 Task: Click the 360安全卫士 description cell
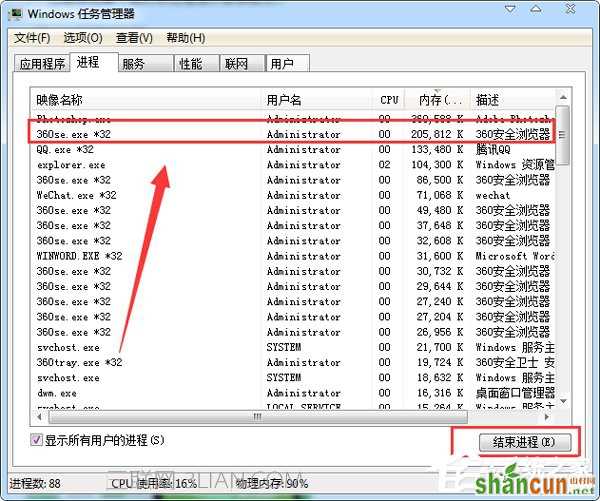coord(515,362)
